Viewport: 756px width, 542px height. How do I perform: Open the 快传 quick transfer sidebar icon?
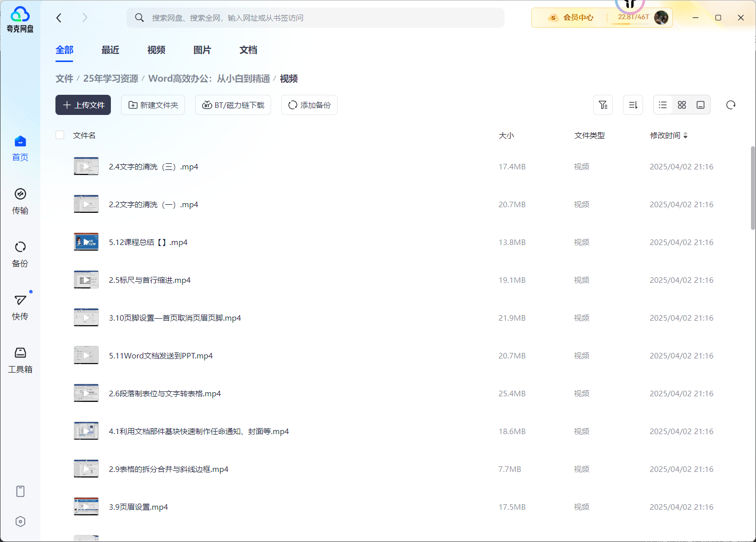(20, 307)
